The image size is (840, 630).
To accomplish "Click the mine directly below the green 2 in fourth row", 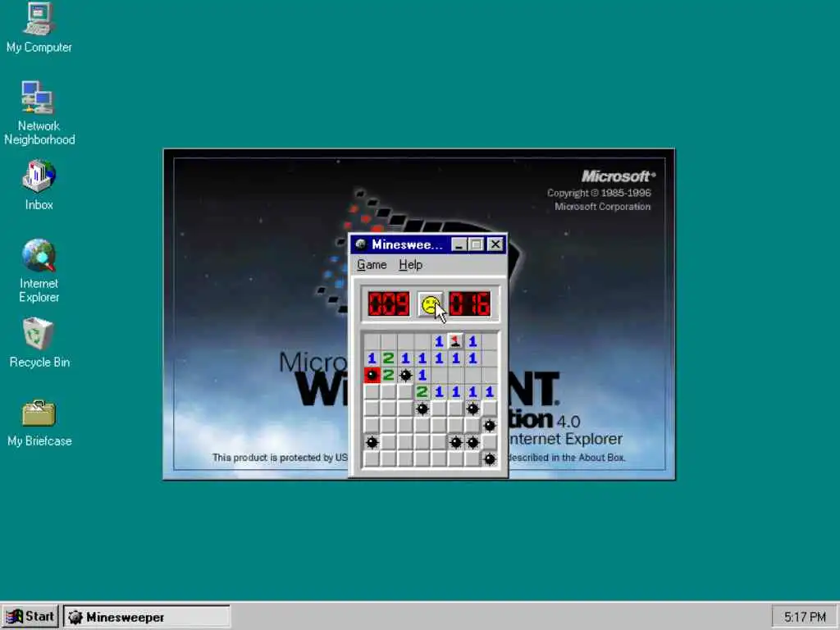I will pyautogui.click(x=422, y=409).
